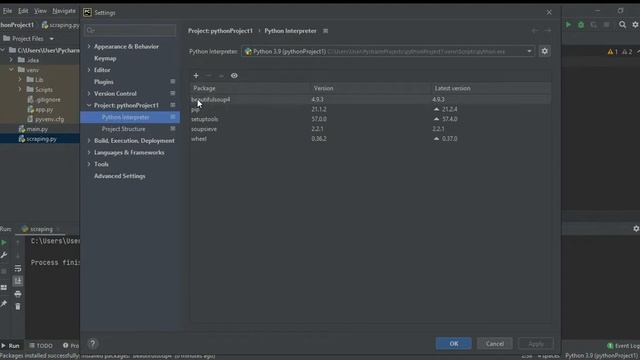Expand the .idea folder
640x360 pixels.
point(11,60)
